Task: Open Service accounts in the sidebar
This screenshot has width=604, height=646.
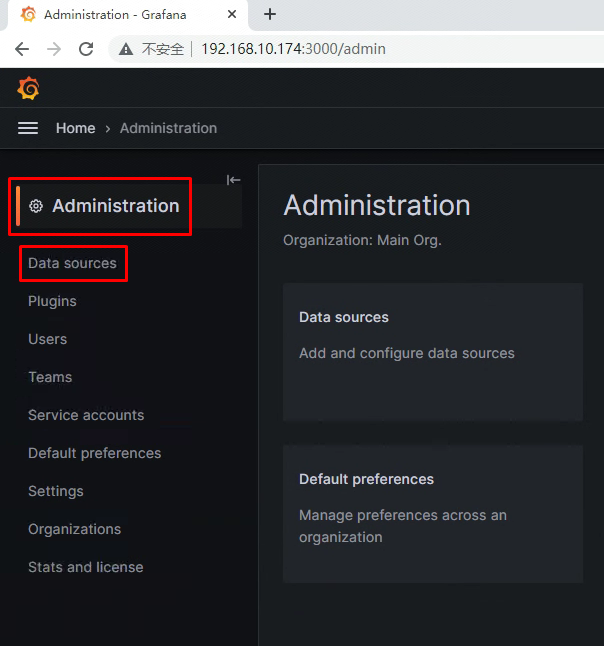Action: [86, 415]
